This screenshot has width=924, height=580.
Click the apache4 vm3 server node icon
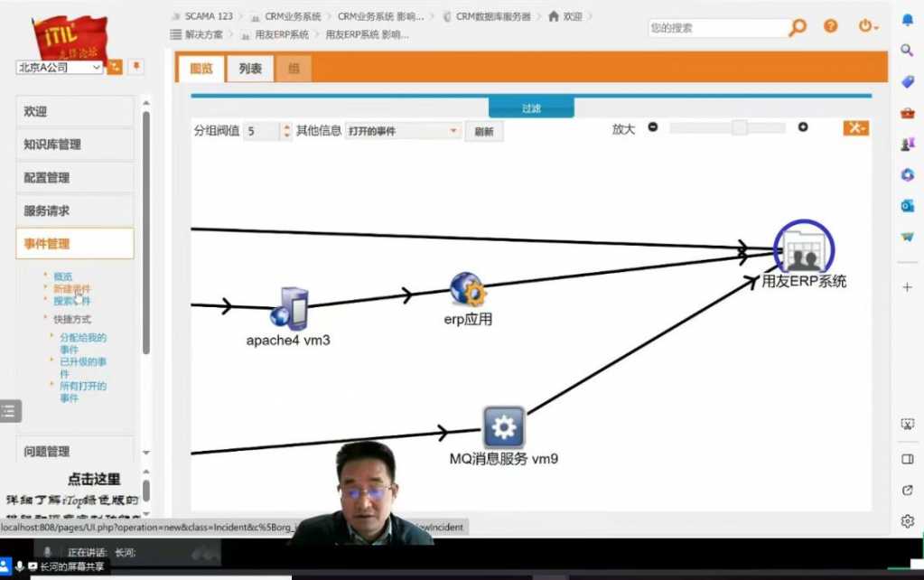pyautogui.click(x=290, y=308)
